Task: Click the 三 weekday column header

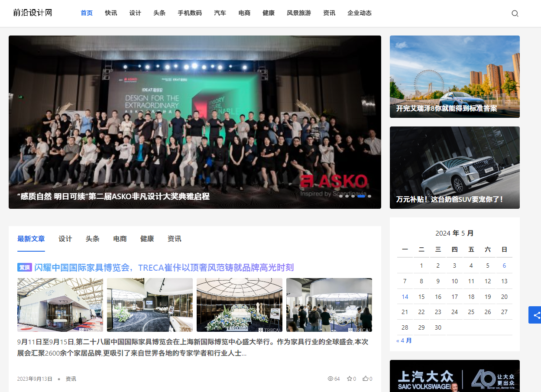Action: coord(438,249)
